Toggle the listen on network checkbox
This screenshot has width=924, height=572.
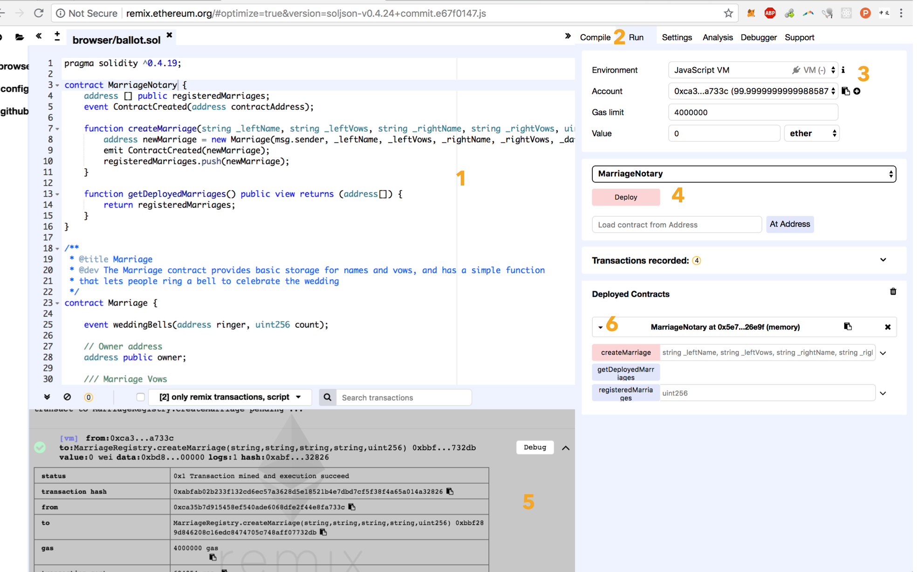140,397
